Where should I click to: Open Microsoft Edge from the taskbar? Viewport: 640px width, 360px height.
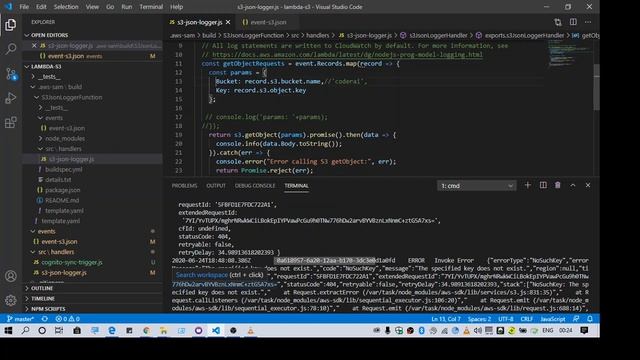point(111,331)
